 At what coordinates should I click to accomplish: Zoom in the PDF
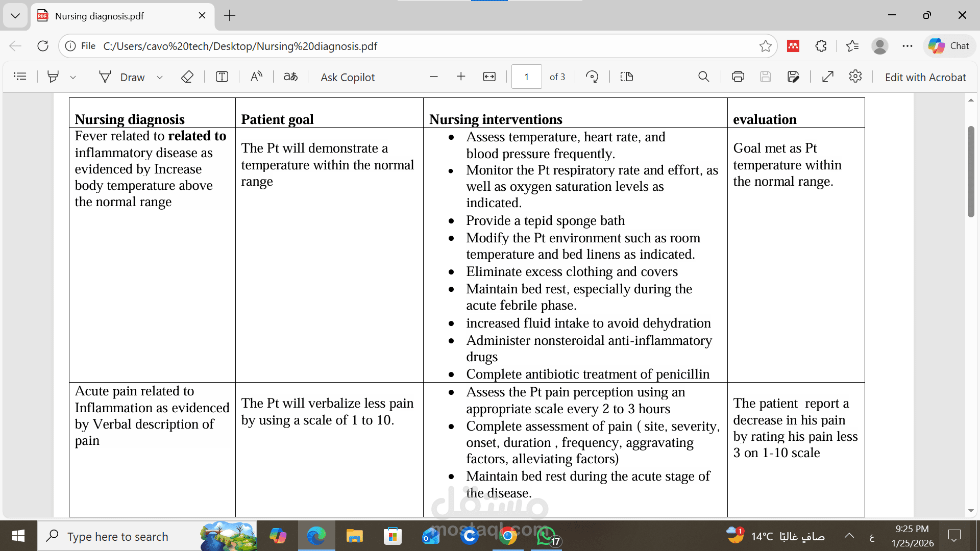(461, 77)
